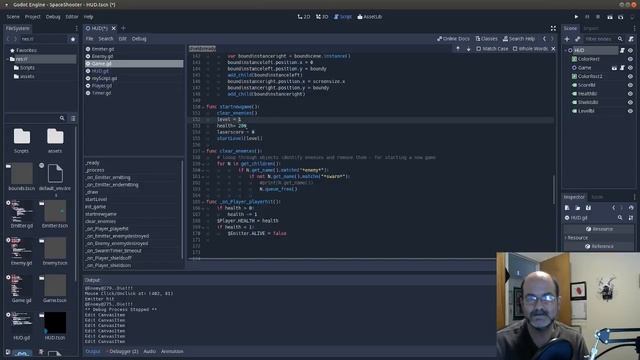Pause the running scene

point(587,17)
